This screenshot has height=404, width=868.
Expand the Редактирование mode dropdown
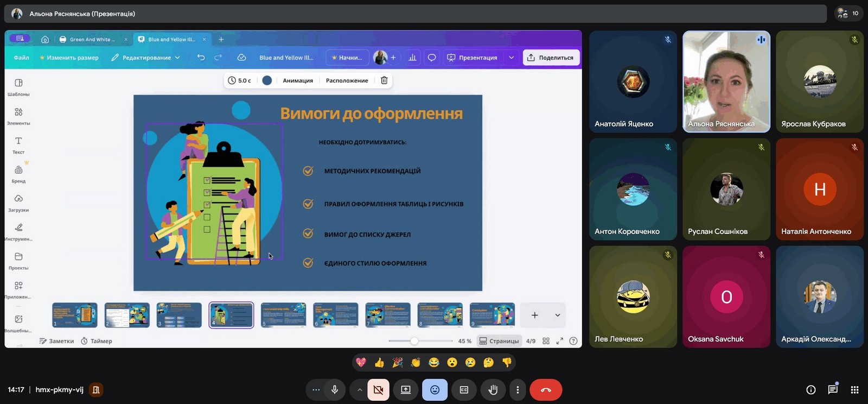coord(145,58)
